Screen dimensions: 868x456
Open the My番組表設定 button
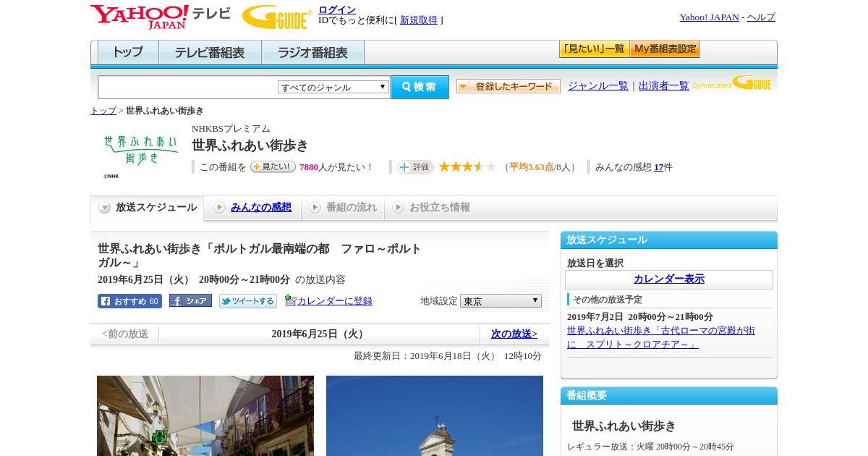665,49
